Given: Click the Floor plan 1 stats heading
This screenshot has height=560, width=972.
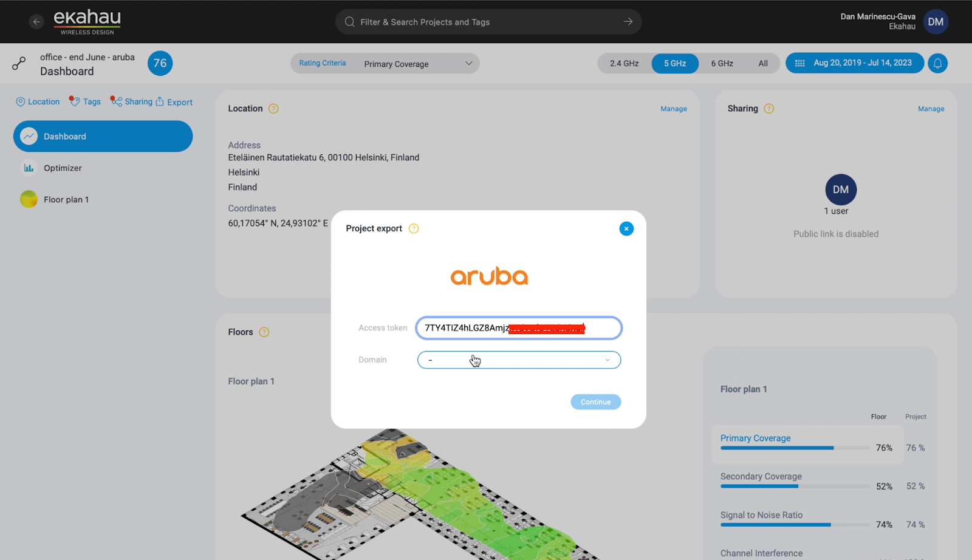Looking at the screenshot, I should [x=744, y=389].
